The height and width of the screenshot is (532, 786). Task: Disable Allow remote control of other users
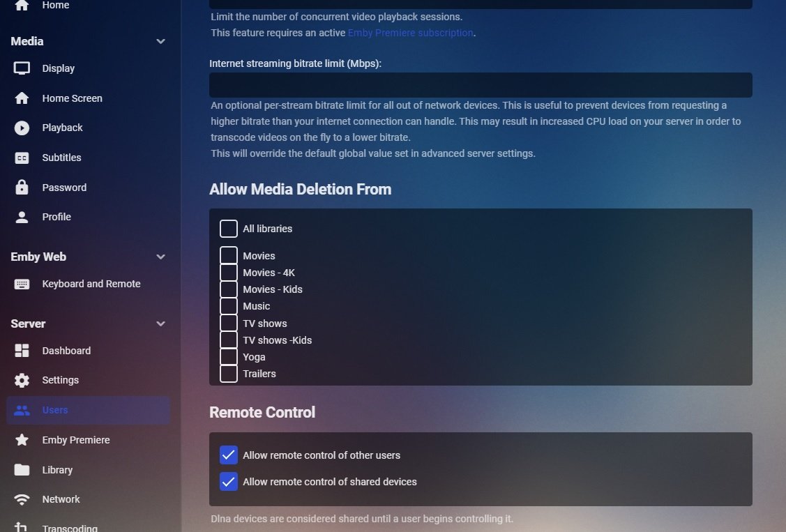click(229, 455)
